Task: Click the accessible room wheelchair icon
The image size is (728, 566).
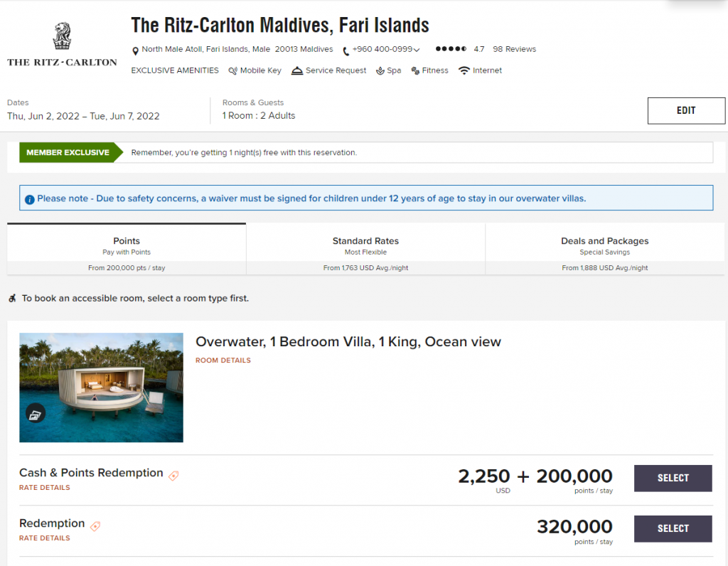Action: 12,298
